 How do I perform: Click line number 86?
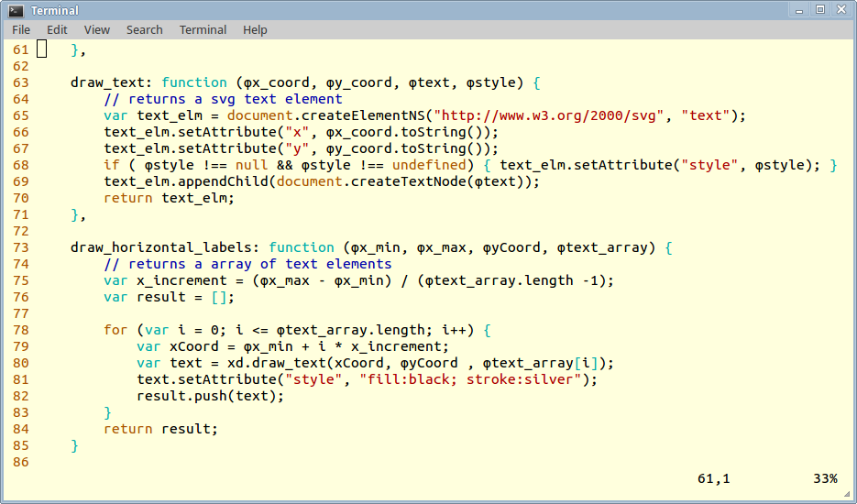click(x=21, y=462)
